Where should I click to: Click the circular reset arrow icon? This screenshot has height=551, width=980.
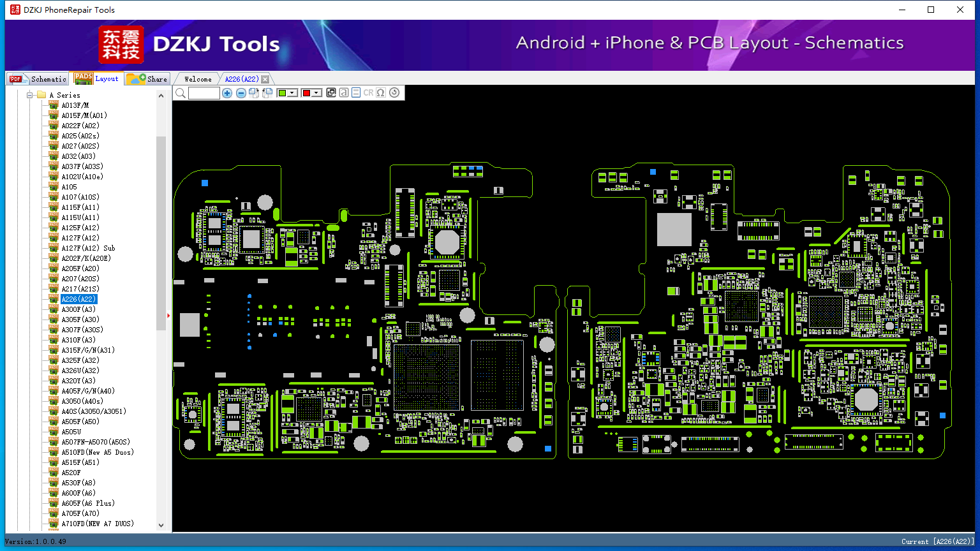coord(394,92)
